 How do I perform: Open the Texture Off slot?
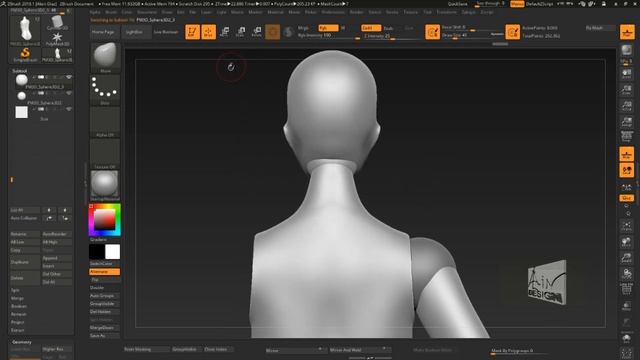pyautogui.click(x=105, y=154)
